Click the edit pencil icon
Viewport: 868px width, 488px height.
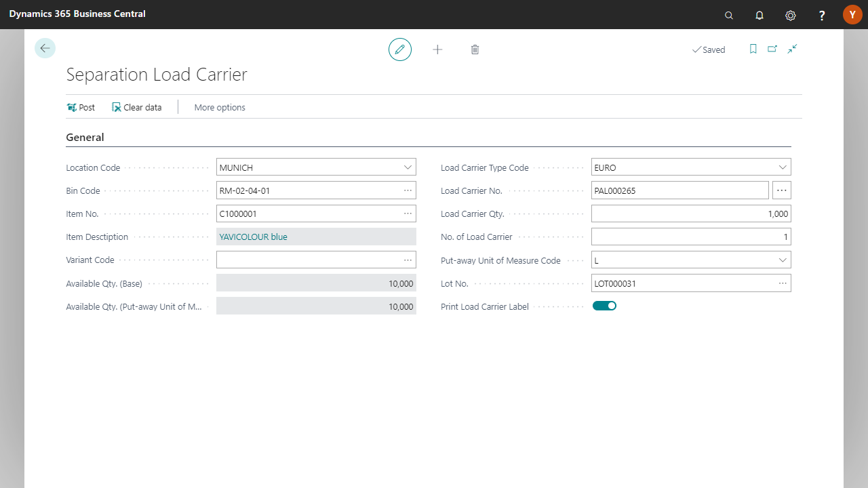click(x=400, y=49)
